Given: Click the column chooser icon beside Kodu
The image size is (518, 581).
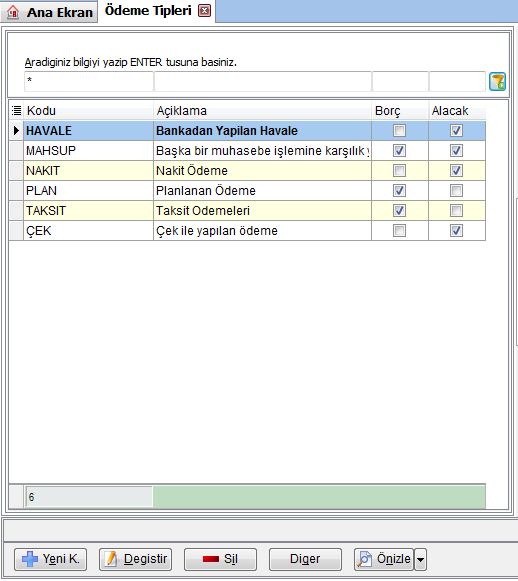Looking at the screenshot, I should pyautogui.click(x=16, y=110).
